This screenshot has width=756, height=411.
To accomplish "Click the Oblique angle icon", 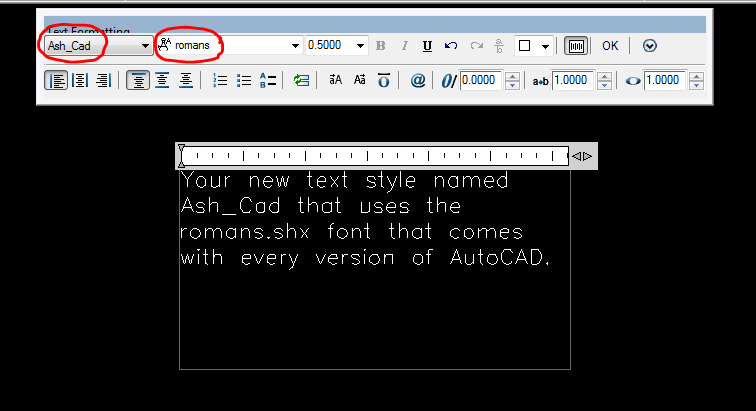I will pyautogui.click(x=448, y=81).
